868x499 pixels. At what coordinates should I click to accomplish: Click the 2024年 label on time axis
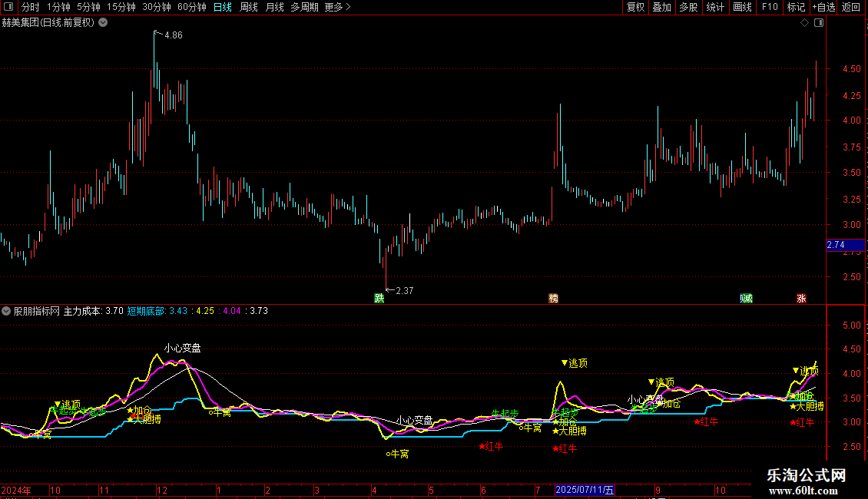[x=16, y=490]
